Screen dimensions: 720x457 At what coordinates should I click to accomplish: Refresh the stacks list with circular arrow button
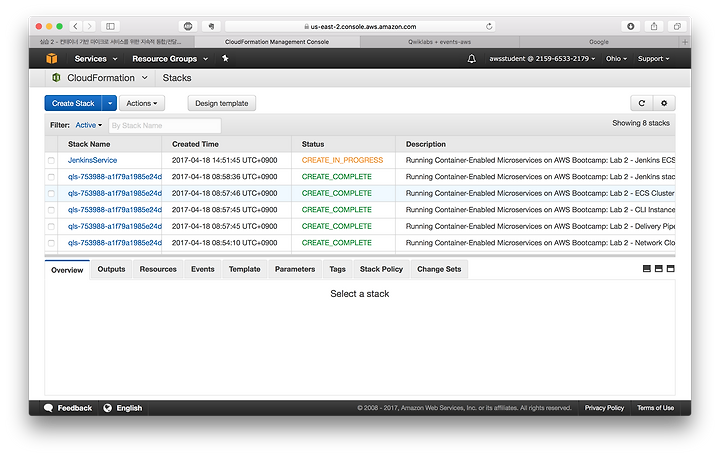tap(641, 103)
